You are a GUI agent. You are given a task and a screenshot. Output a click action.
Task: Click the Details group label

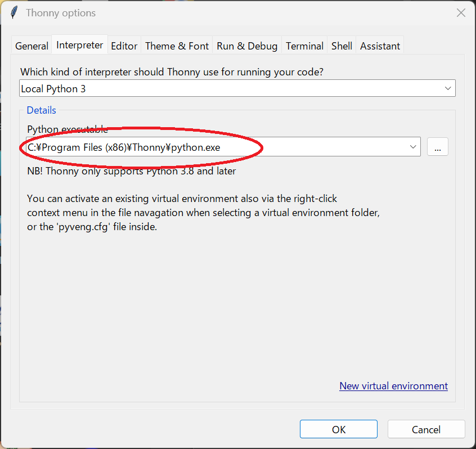coord(41,110)
